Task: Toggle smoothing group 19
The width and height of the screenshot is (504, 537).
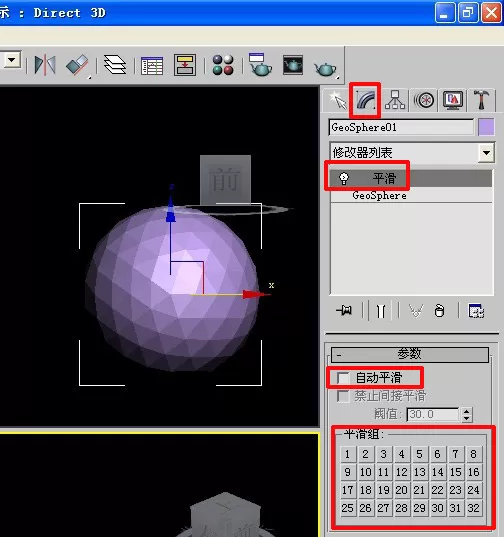Action: click(x=383, y=490)
